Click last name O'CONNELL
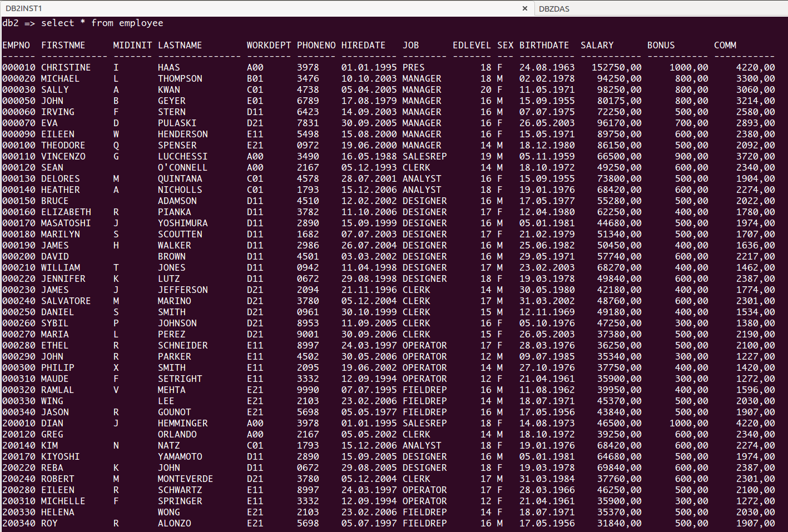 pyautogui.click(x=182, y=167)
